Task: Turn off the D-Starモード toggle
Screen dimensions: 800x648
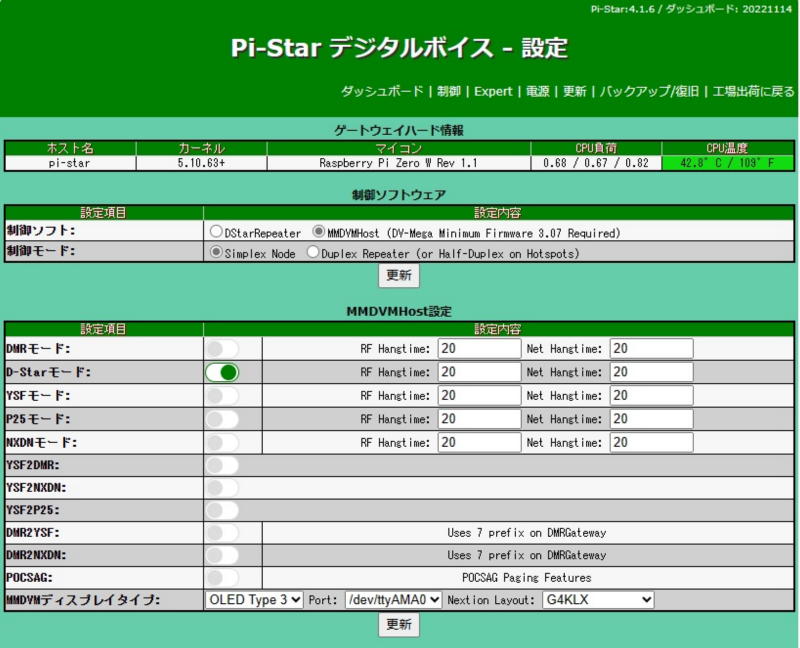Action: [222, 372]
